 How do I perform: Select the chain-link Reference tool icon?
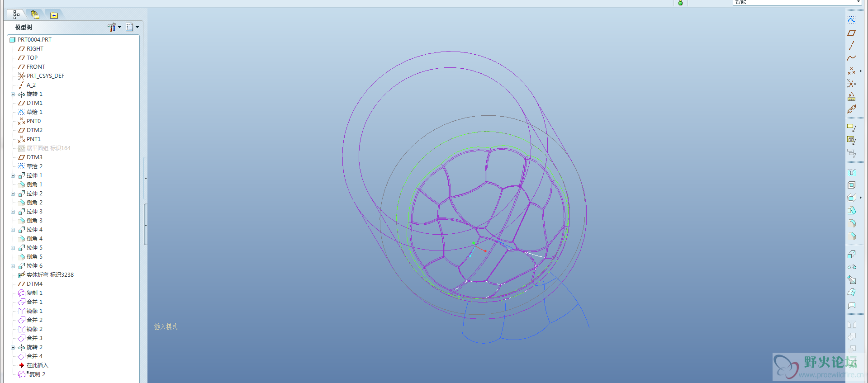[x=851, y=109]
